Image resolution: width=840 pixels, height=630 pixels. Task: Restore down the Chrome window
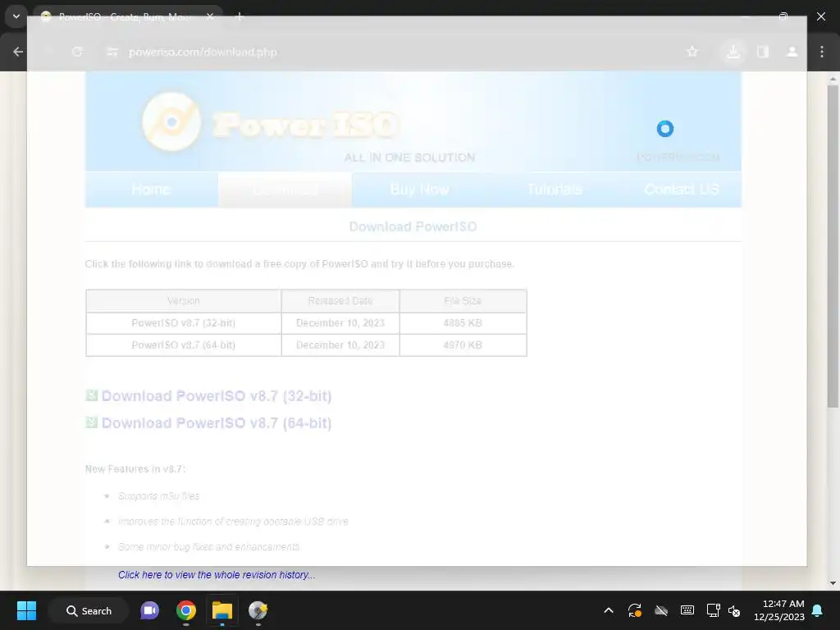click(x=783, y=16)
